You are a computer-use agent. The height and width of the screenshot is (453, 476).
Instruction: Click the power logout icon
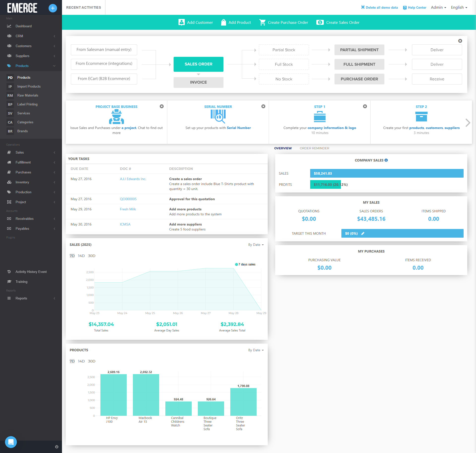pyautogui.click(x=57, y=447)
